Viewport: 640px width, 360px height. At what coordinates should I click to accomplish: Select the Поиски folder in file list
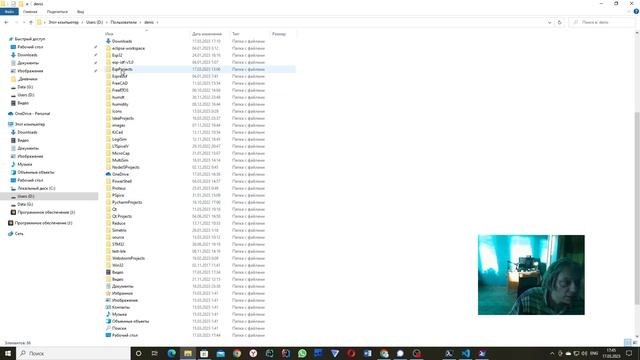coord(119,328)
